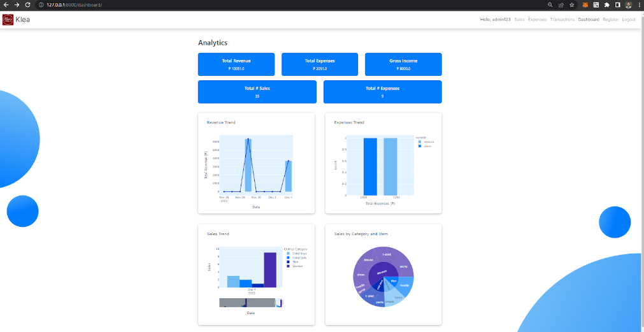
Task: Click the Sales by Category and Item title
Action: point(361,234)
